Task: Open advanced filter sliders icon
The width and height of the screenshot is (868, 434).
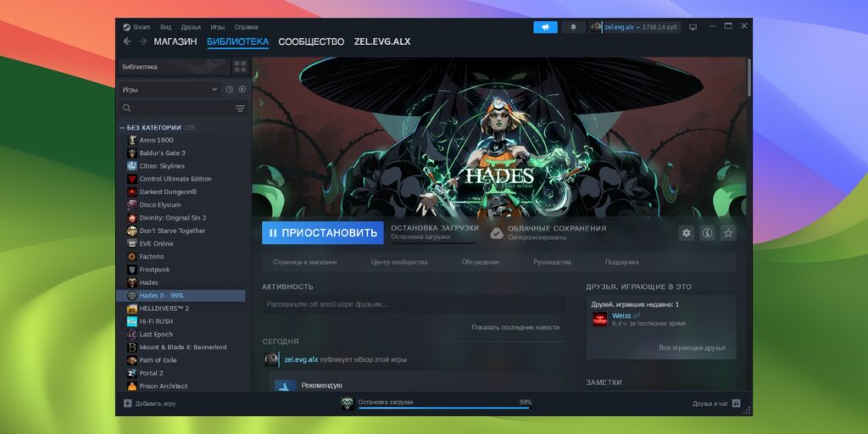Action: coord(240,108)
